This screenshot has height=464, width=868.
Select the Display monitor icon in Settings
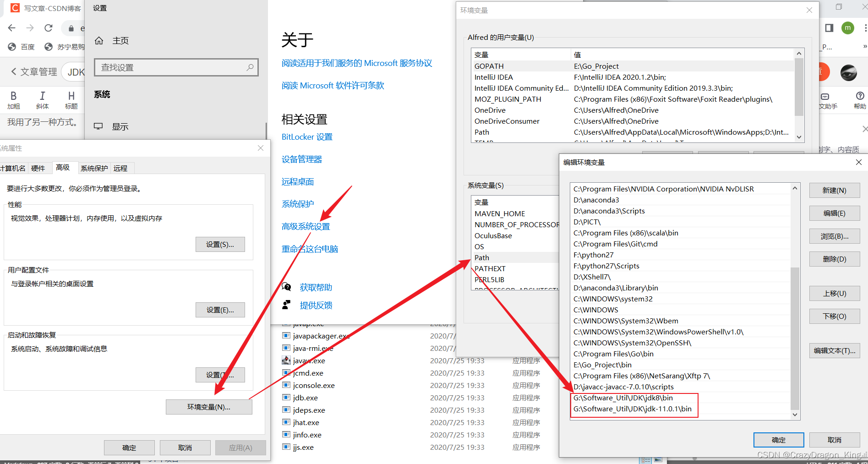pos(98,126)
